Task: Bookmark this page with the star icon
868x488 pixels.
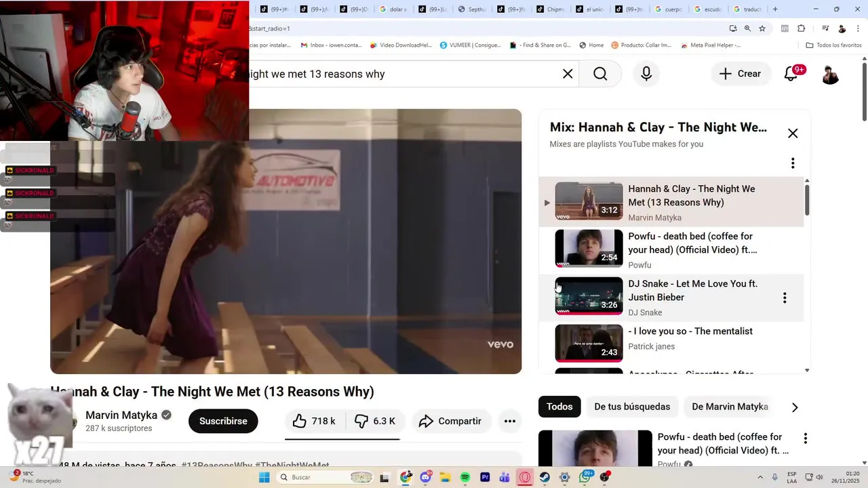Action: 762,28
